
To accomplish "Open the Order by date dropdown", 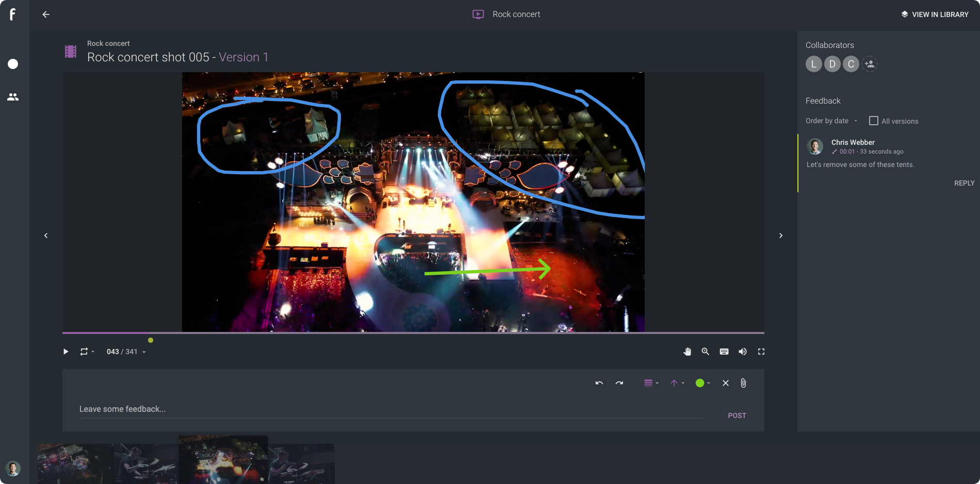I will pos(831,121).
